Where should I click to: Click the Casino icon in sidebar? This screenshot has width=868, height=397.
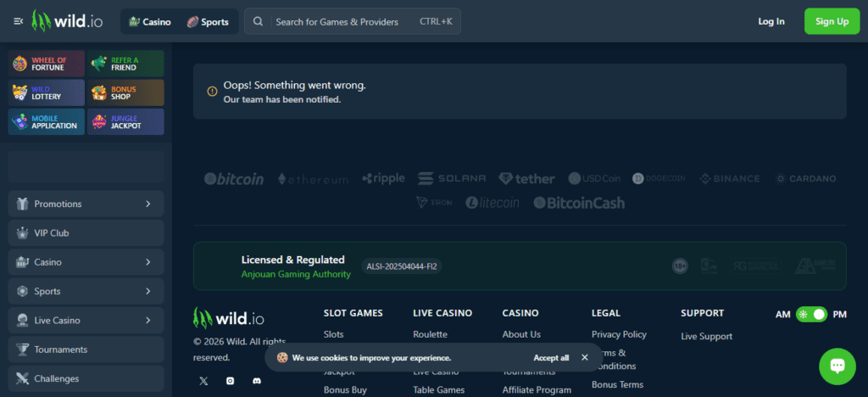tap(23, 262)
